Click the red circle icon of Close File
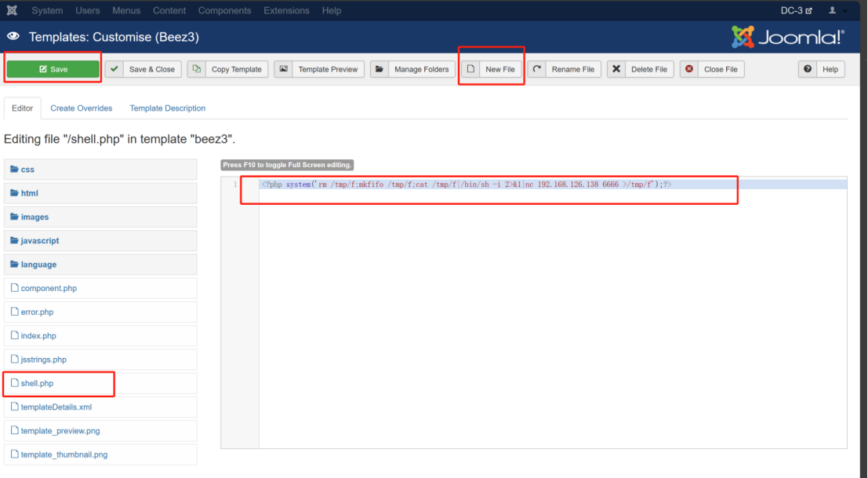 tap(689, 69)
